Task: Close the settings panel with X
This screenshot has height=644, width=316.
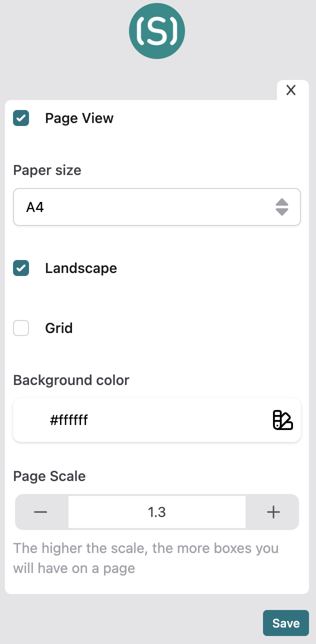Action: click(x=291, y=90)
